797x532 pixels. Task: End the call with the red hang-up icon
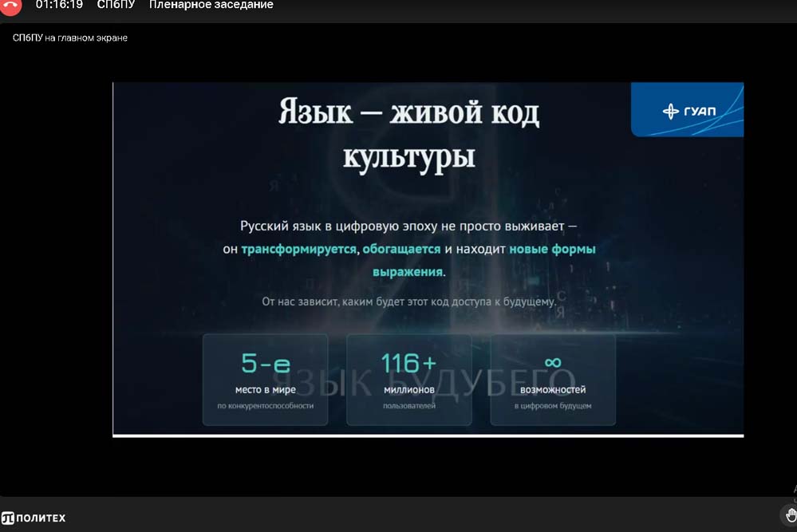[x=11, y=6]
